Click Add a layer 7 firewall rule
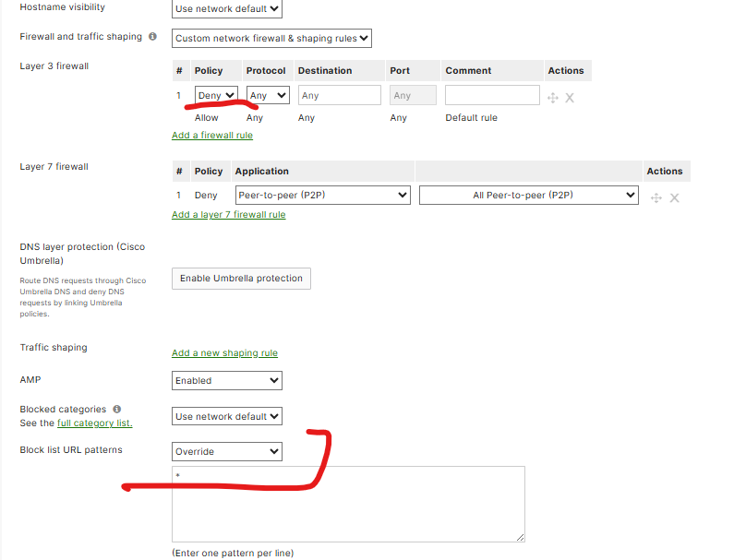 (227, 214)
